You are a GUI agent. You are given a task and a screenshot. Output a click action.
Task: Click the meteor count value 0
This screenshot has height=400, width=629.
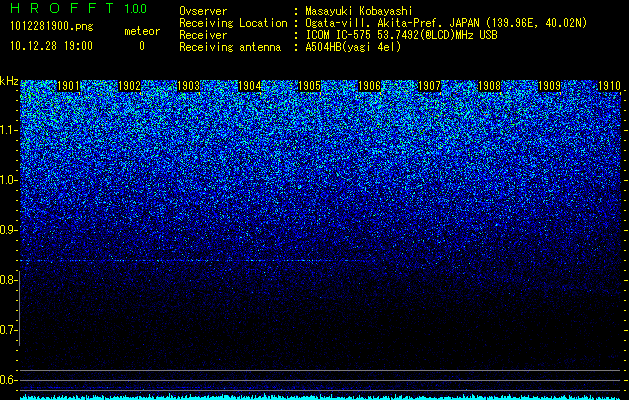point(142,46)
